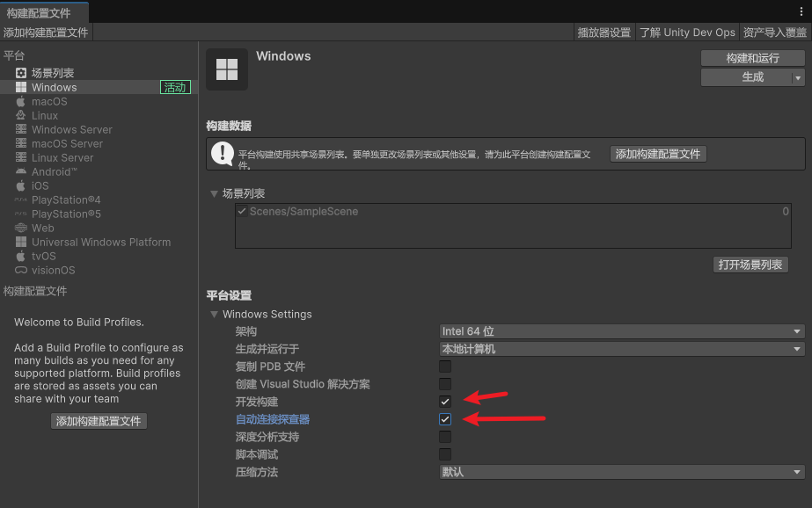Click the Windows platform icon in sidebar
Screen dimensions: 812x508
coord(21,87)
